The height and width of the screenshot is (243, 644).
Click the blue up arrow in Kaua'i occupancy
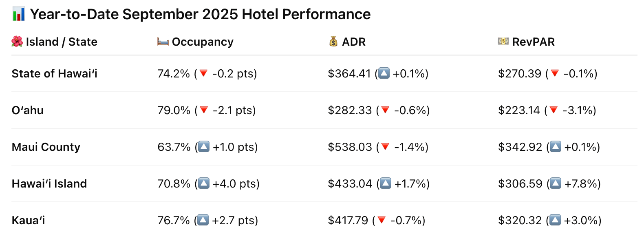pos(203,220)
